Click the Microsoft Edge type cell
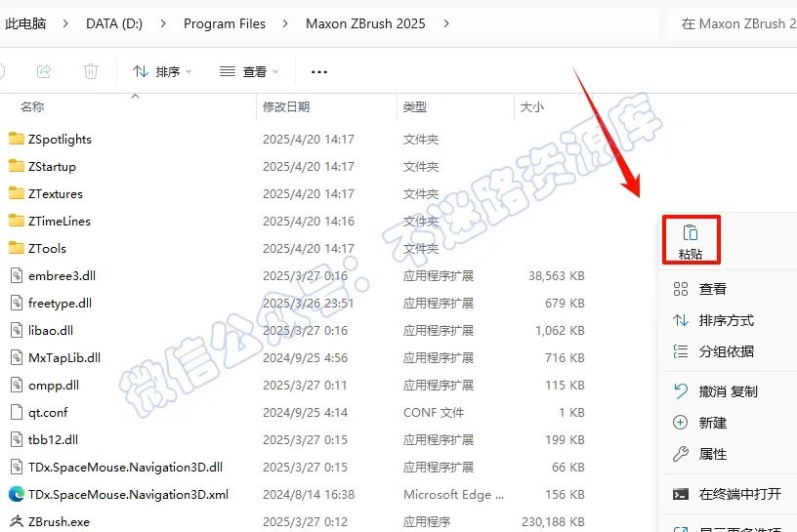The image size is (797, 532). pyautogui.click(x=453, y=494)
